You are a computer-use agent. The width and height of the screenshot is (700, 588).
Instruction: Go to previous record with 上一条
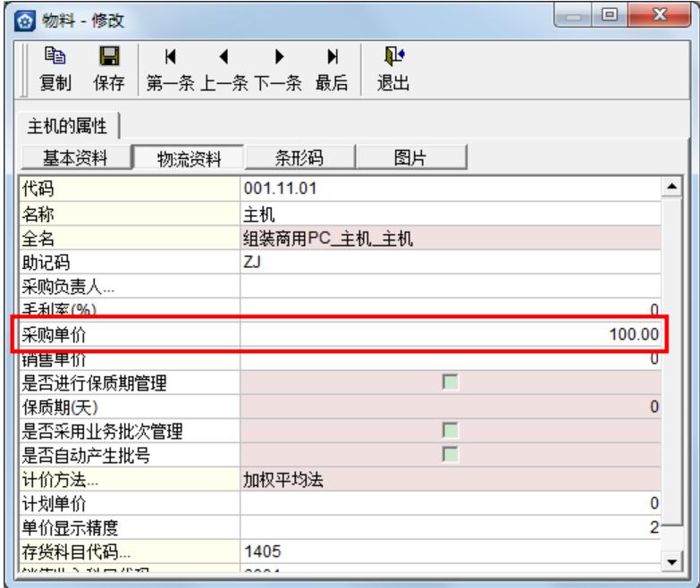point(223,70)
